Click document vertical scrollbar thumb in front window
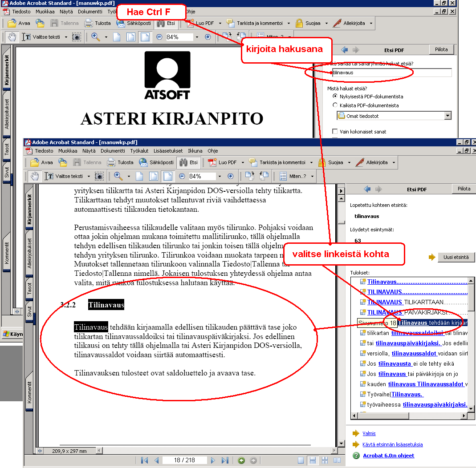The image size is (476, 468). pos(342,222)
